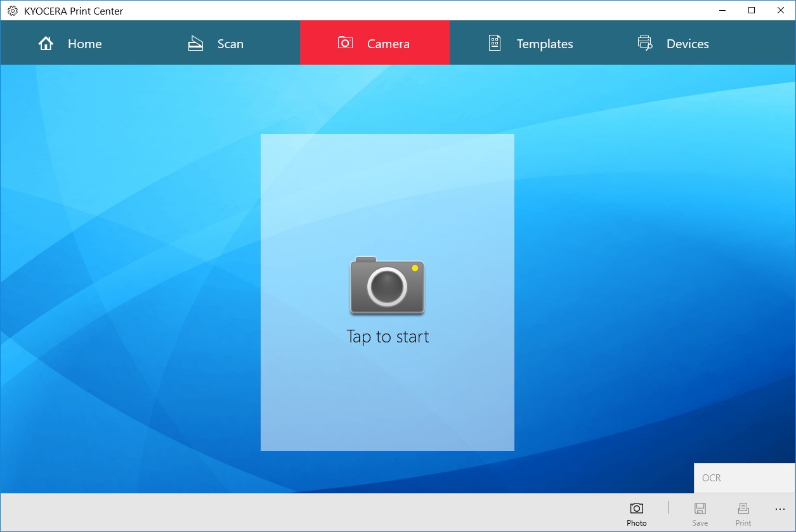Click the Print label in bottom bar

[743, 522]
